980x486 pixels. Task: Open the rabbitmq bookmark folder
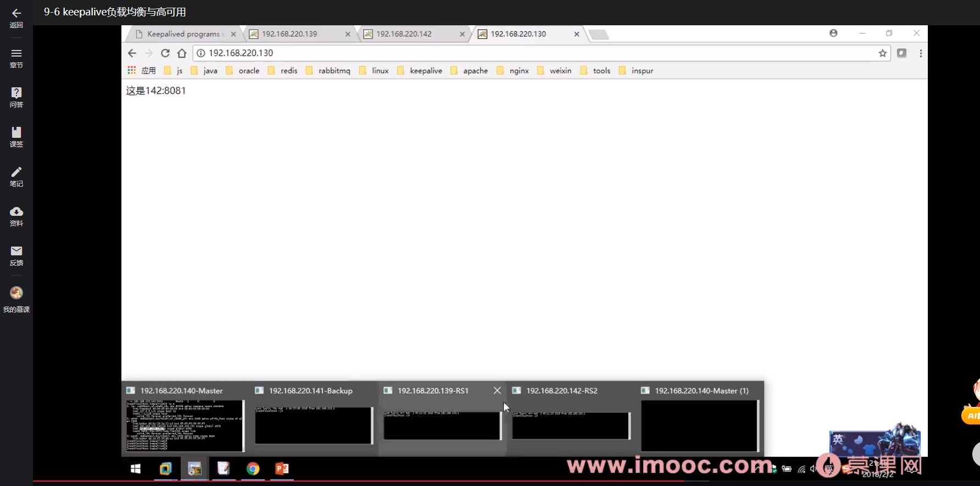[x=328, y=70]
